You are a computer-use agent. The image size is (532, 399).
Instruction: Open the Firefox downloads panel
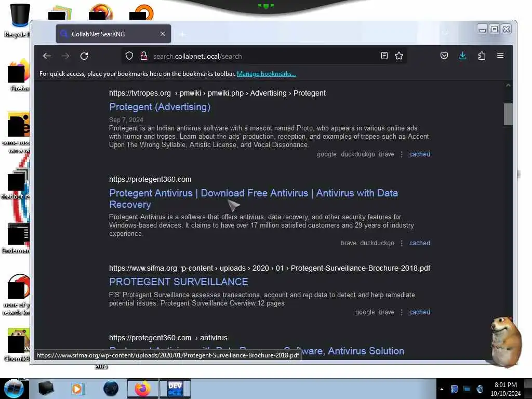click(x=462, y=56)
